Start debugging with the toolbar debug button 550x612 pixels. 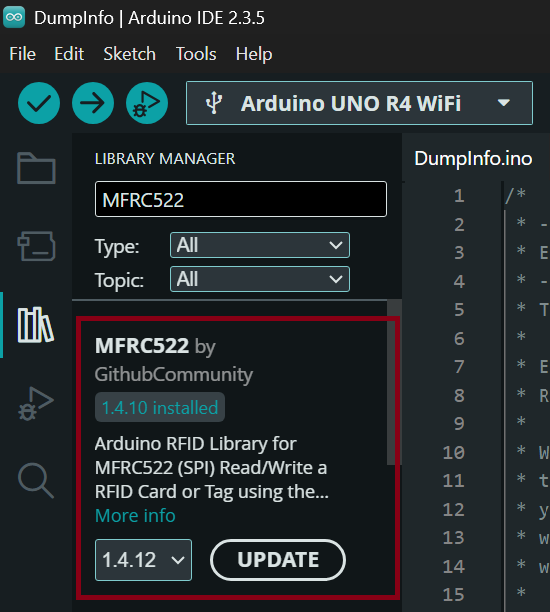pos(147,103)
